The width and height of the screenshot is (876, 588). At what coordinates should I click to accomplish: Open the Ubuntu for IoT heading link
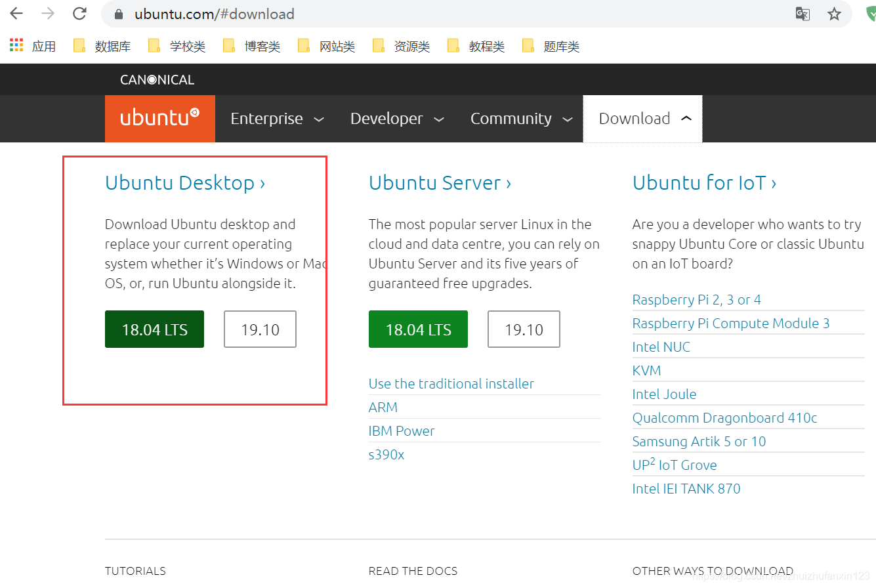[x=704, y=182]
